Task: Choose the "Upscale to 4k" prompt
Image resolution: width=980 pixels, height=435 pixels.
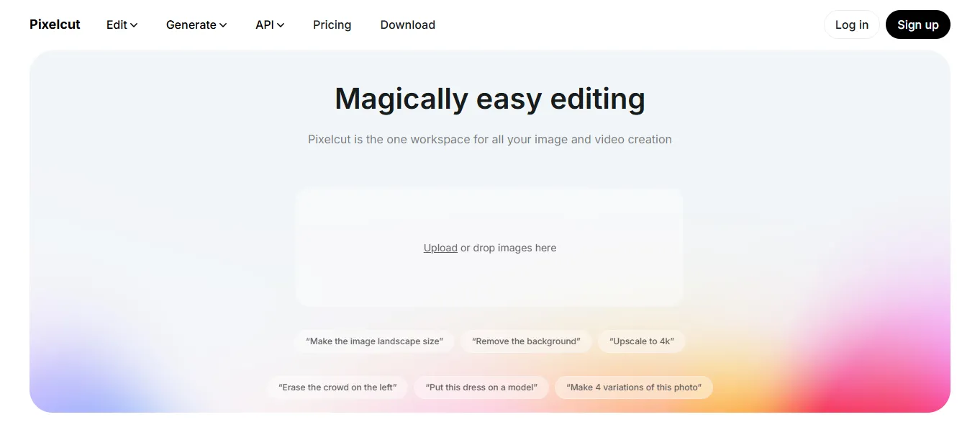Action: pos(642,341)
